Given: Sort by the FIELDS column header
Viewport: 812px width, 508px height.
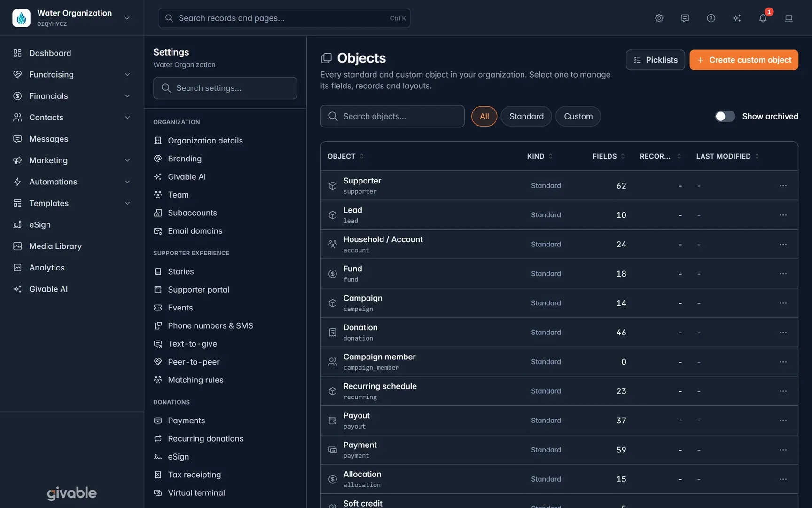Looking at the screenshot, I should click(609, 156).
